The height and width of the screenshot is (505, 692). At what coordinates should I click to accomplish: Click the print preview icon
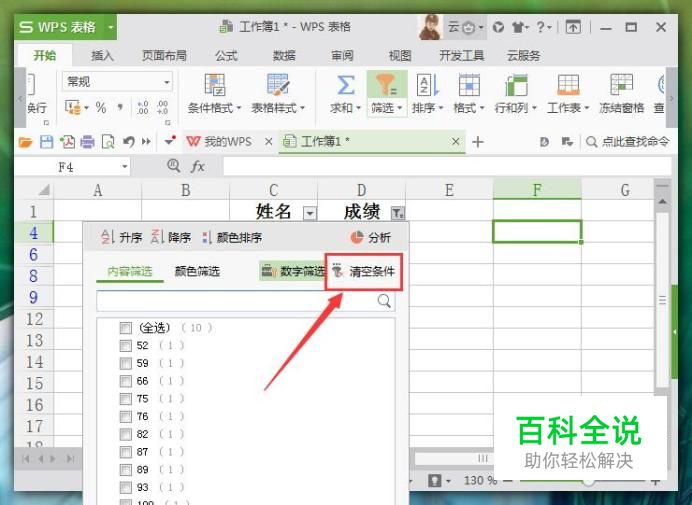[x=108, y=142]
